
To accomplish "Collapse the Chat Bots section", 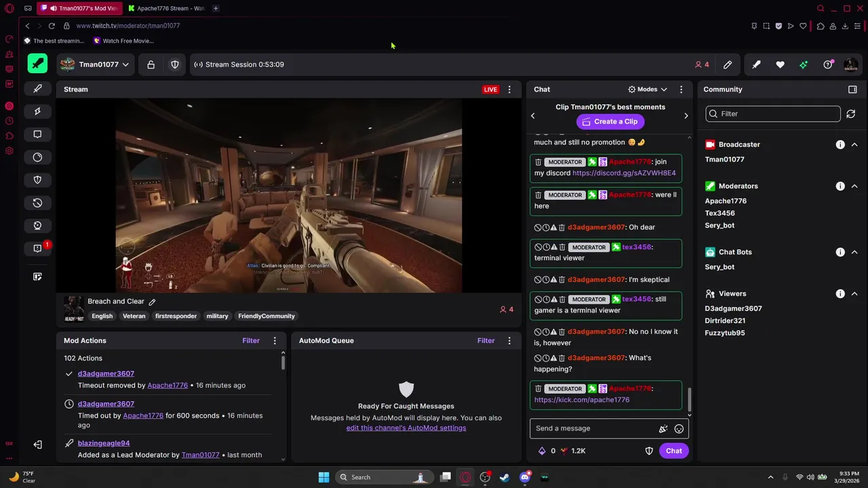I will 854,252.
